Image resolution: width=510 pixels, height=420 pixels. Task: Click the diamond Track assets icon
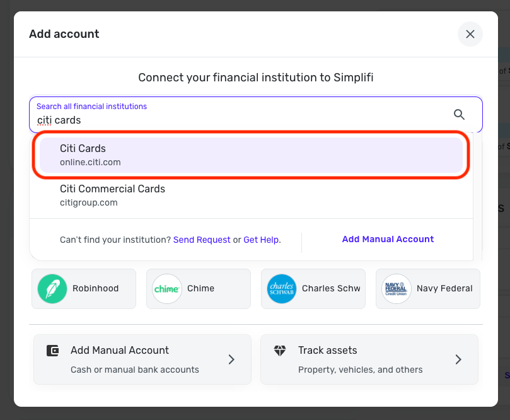pos(281,351)
